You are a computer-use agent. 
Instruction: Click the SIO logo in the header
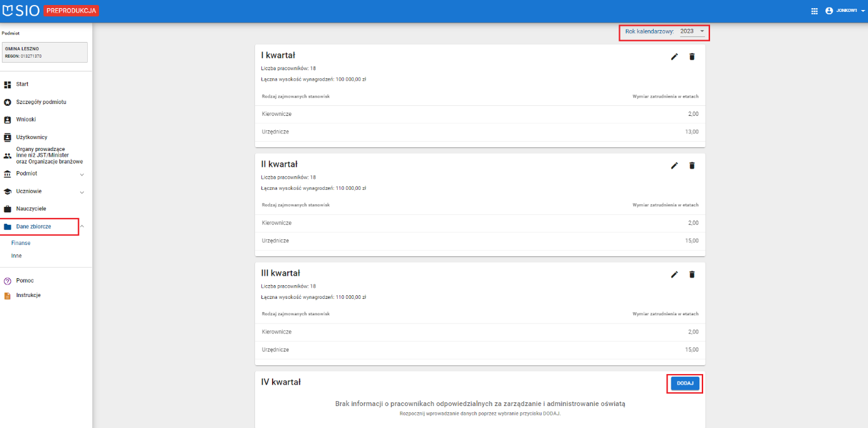pos(21,11)
